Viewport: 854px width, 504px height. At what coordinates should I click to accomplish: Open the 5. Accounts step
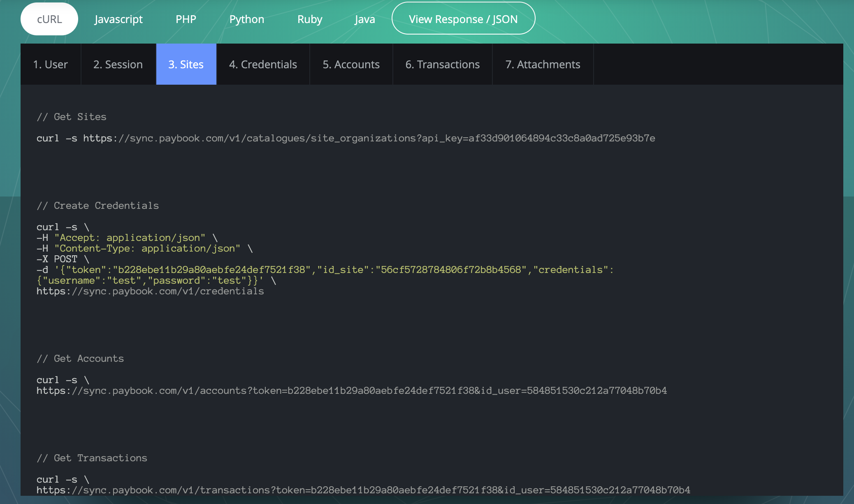click(351, 65)
